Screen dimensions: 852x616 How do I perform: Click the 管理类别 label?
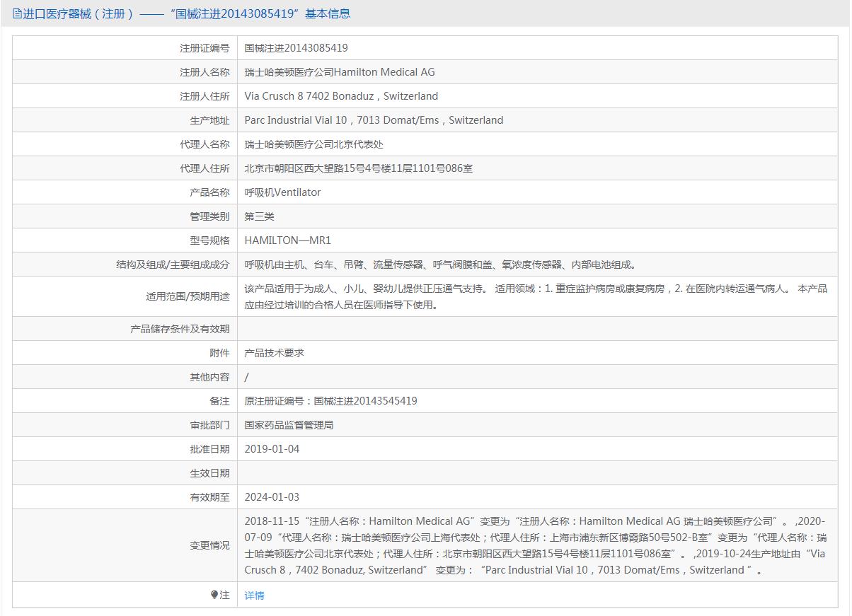pyautogui.click(x=210, y=216)
